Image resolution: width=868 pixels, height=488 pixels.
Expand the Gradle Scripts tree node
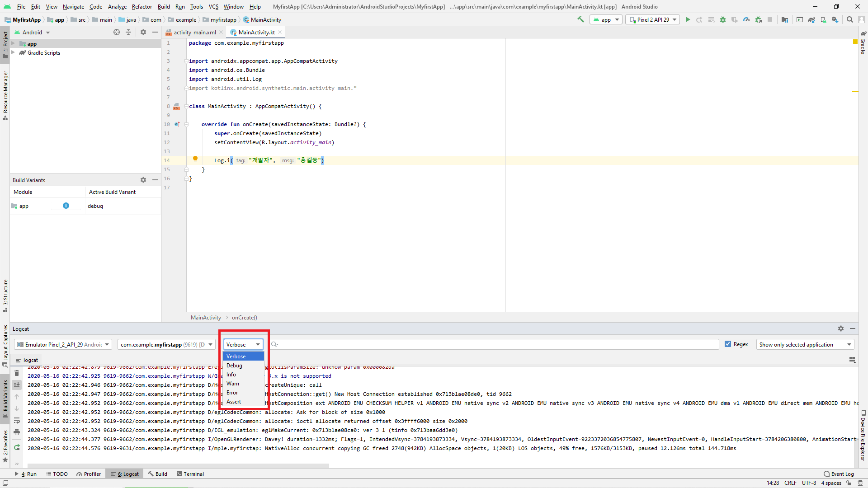pos(13,53)
